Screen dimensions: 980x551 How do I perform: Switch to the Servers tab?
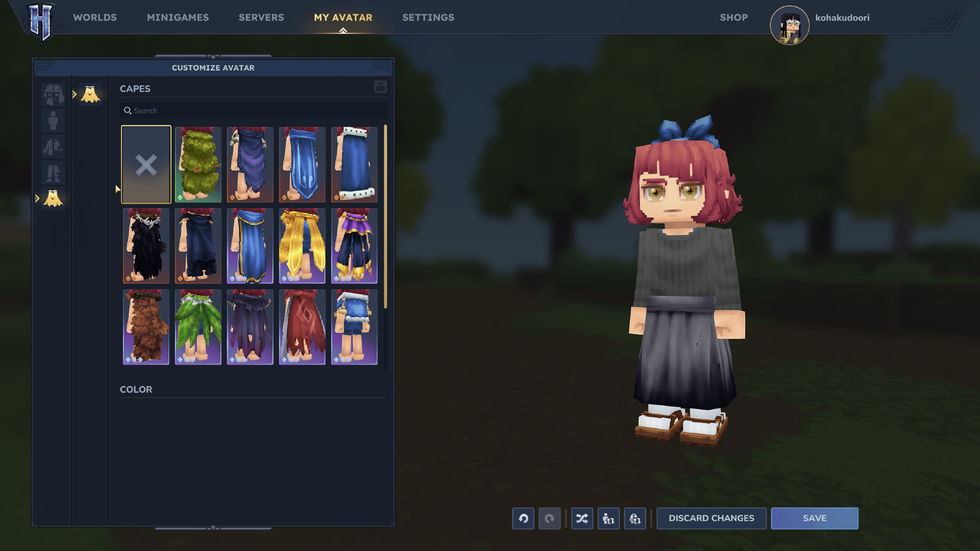[x=261, y=18]
